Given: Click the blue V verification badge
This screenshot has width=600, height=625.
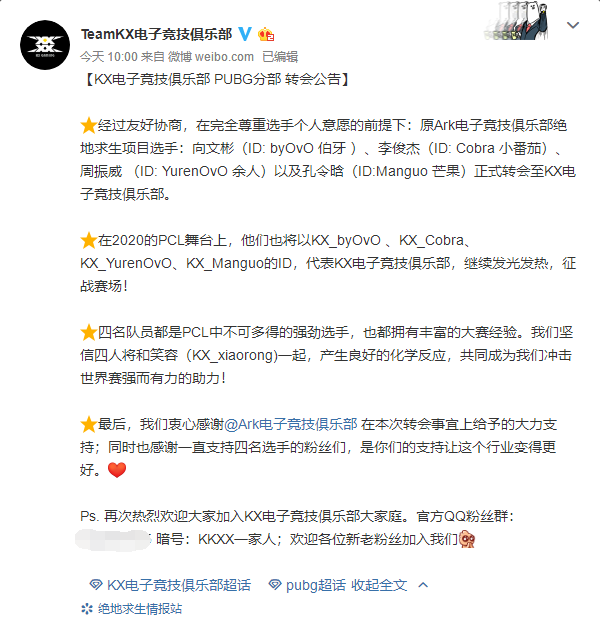Looking at the screenshot, I should point(245,34).
